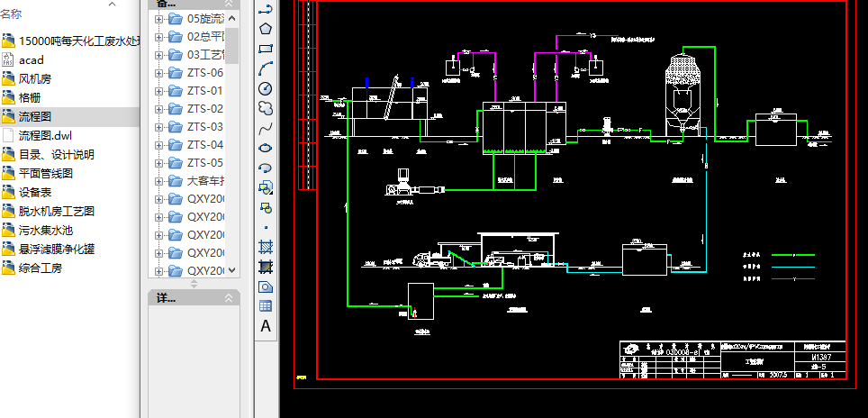Open the 脱水机房工艺图 folder

click(x=57, y=211)
